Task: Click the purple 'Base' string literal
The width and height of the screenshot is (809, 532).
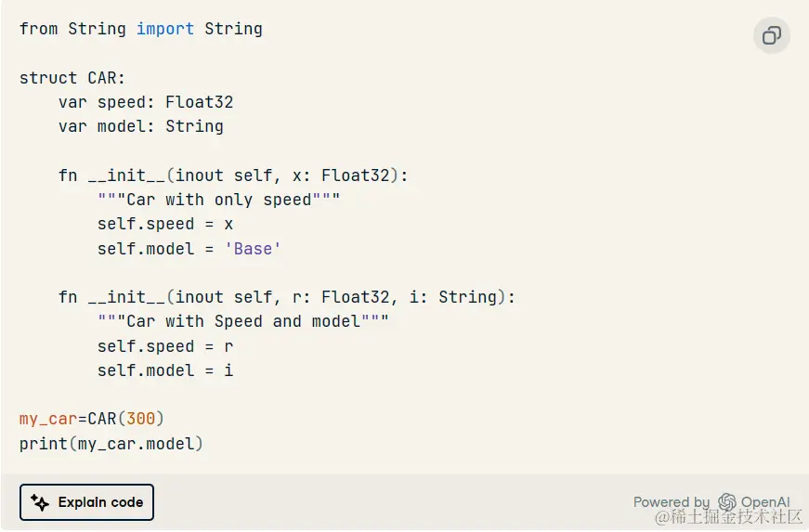Action: pos(253,249)
